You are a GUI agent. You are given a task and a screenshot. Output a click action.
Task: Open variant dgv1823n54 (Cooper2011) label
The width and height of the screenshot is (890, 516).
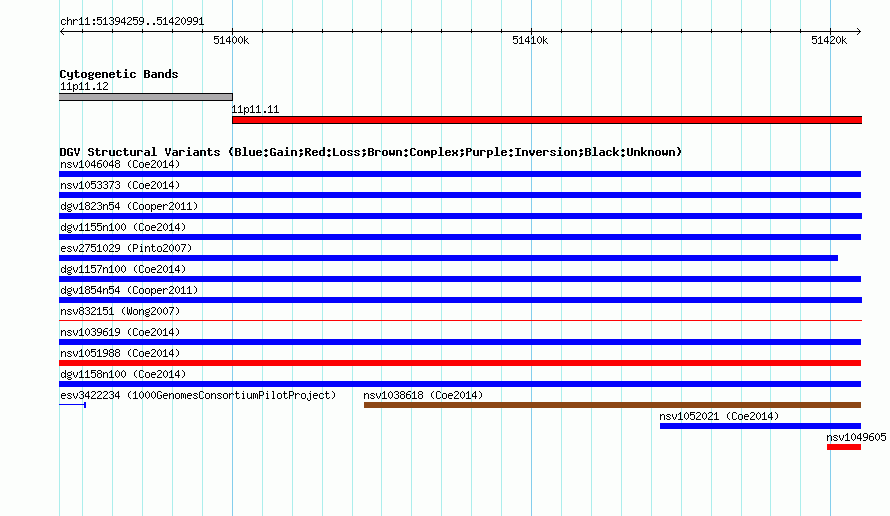click(129, 206)
